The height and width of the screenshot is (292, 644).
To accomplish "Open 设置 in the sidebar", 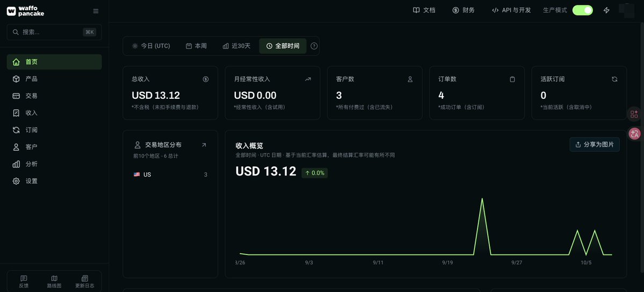I will (54, 181).
